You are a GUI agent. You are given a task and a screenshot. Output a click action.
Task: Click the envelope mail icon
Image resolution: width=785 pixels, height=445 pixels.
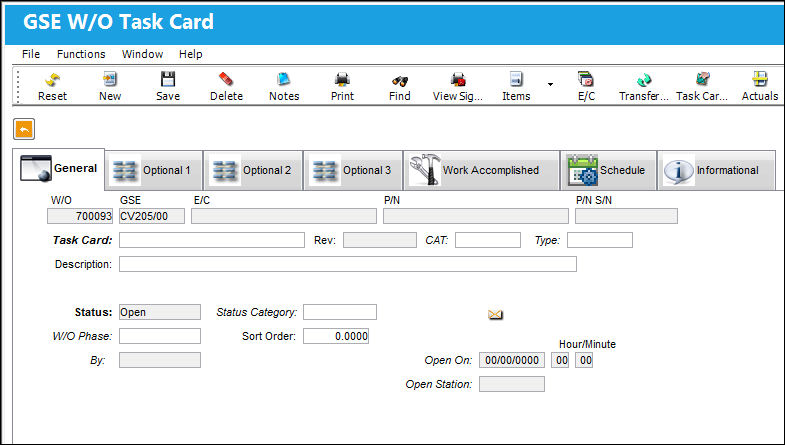pyautogui.click(x=495, y=314)
